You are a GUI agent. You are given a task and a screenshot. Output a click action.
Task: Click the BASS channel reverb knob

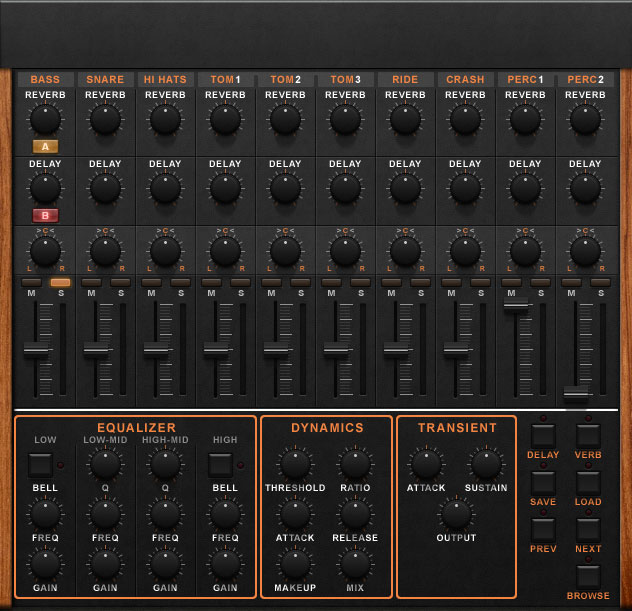click(x=45, y=120)
